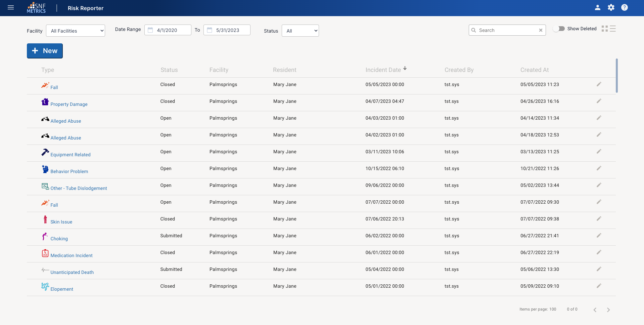Edit the Fall incident dated 07/07/2022
Image resolution: width=644 pixels, height=325 pixels.
click(599, 202)
